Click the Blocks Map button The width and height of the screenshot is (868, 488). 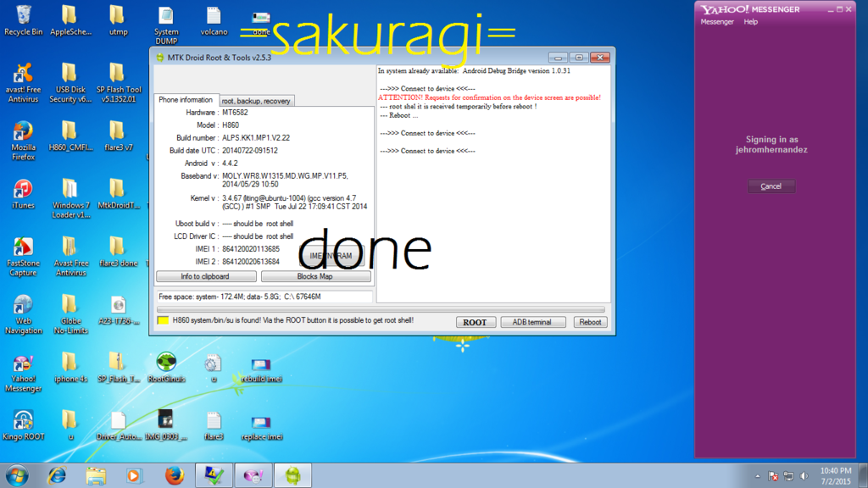coord(315,276)
